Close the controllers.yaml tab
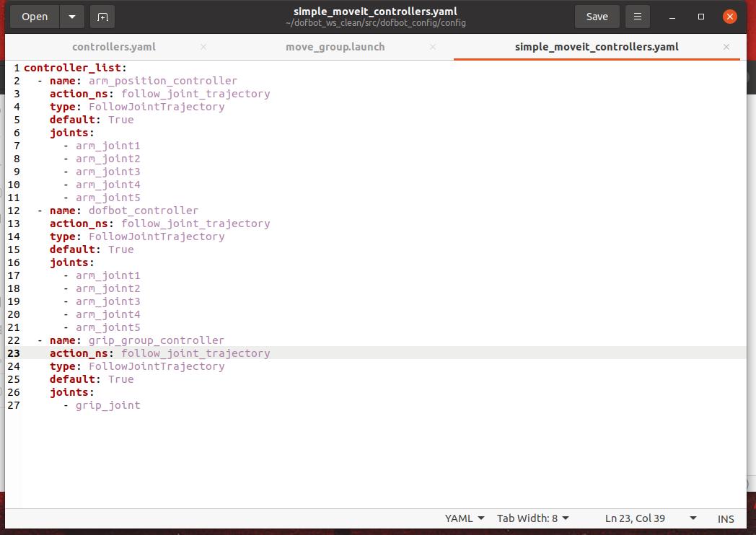The height and width of the screenshot is (535, 756). coord(203,47)
